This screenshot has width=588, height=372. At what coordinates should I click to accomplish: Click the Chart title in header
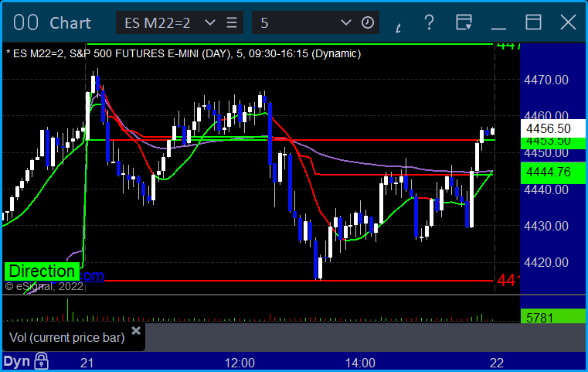pos(70,23)
